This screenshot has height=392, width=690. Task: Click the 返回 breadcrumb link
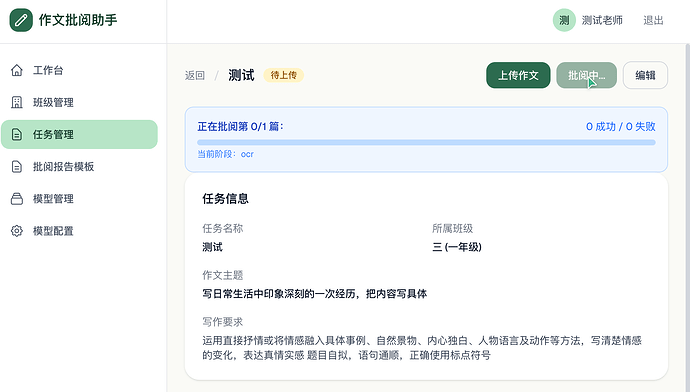(195, 76)
